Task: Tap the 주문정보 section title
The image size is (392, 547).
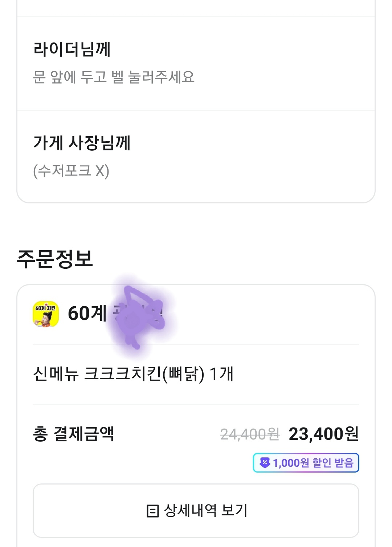Action: click(55, 259)
